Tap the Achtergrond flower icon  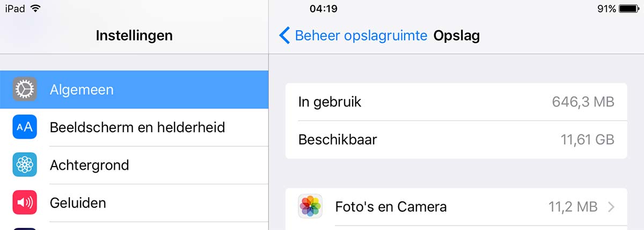coord(25,165)
